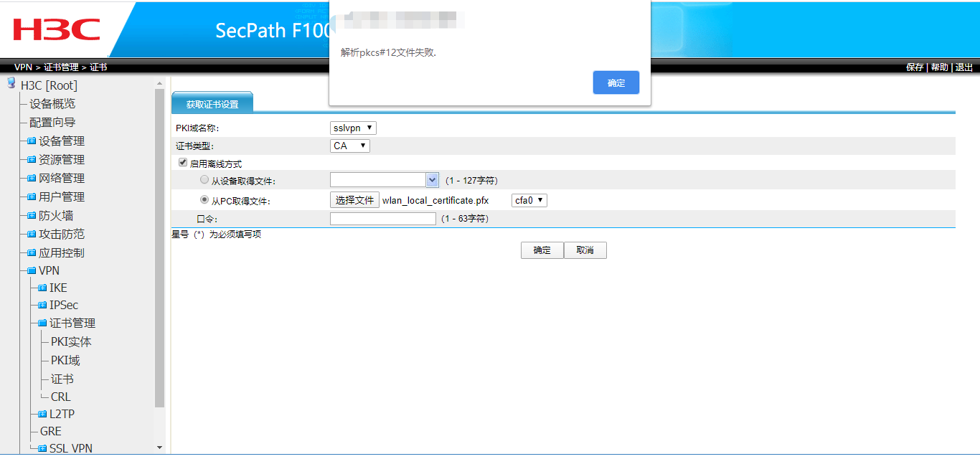
Task: Click the VPN > 证书管理 > 证书 breadcrumb
Action: (x=61, y=67)
